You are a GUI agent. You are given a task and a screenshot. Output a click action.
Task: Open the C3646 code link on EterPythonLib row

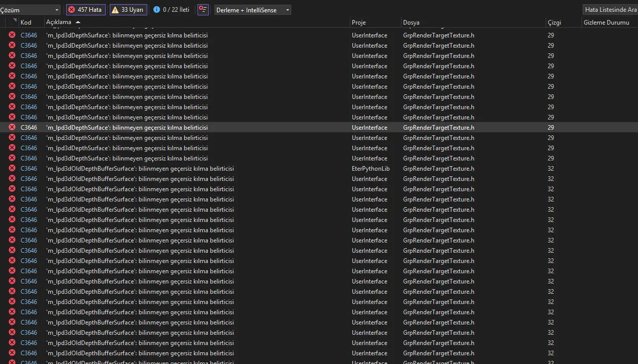pyautogui.click(x=29, y=168)
